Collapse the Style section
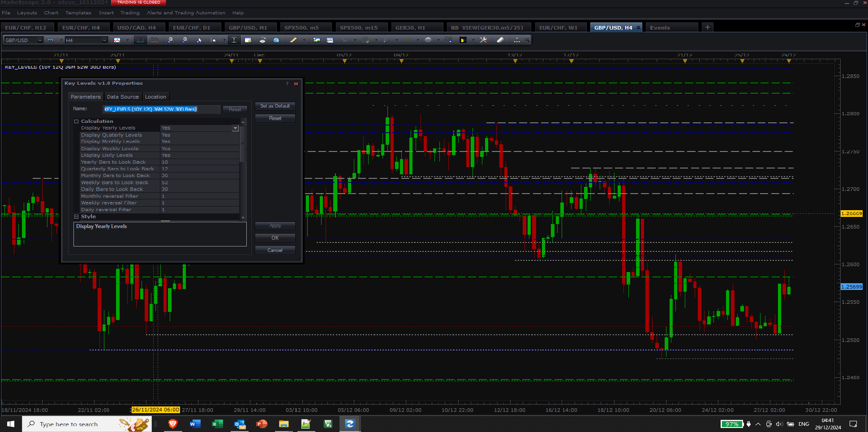 (77, 216)
